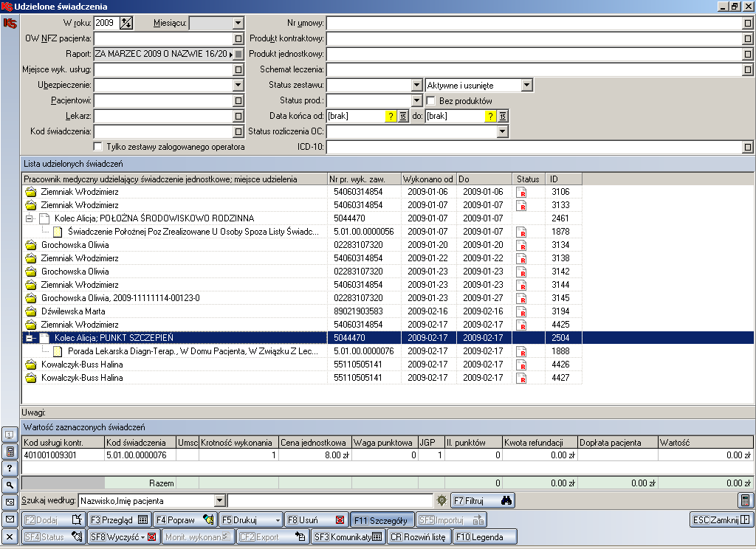
Task: Click the ESC Zamknij button
Action: click(721, 519)
